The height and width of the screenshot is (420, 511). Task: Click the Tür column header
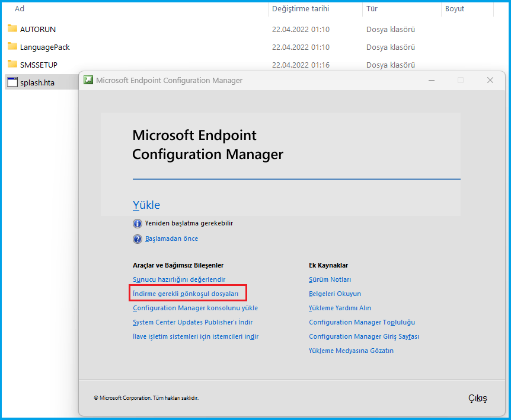(372, 9)
